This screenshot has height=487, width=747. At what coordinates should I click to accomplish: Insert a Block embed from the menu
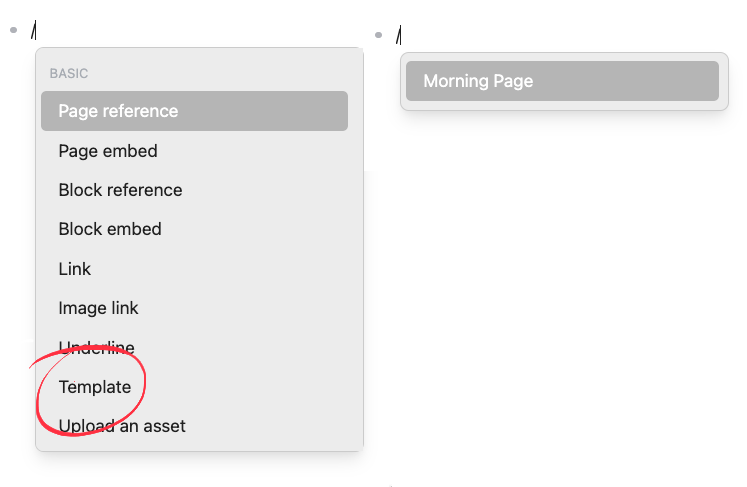click(110, 229)
